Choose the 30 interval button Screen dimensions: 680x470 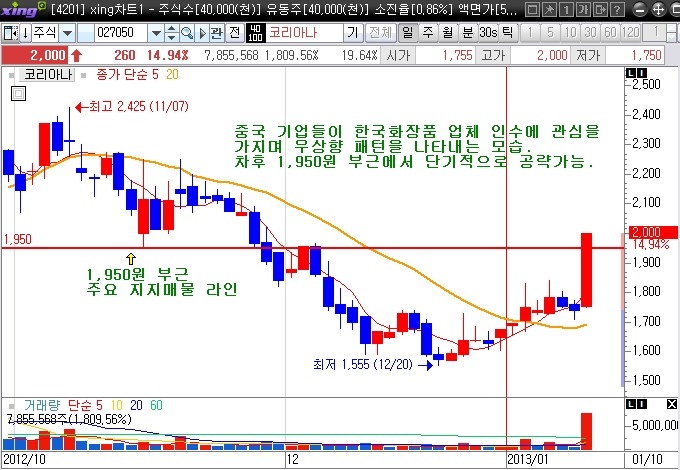590,33
